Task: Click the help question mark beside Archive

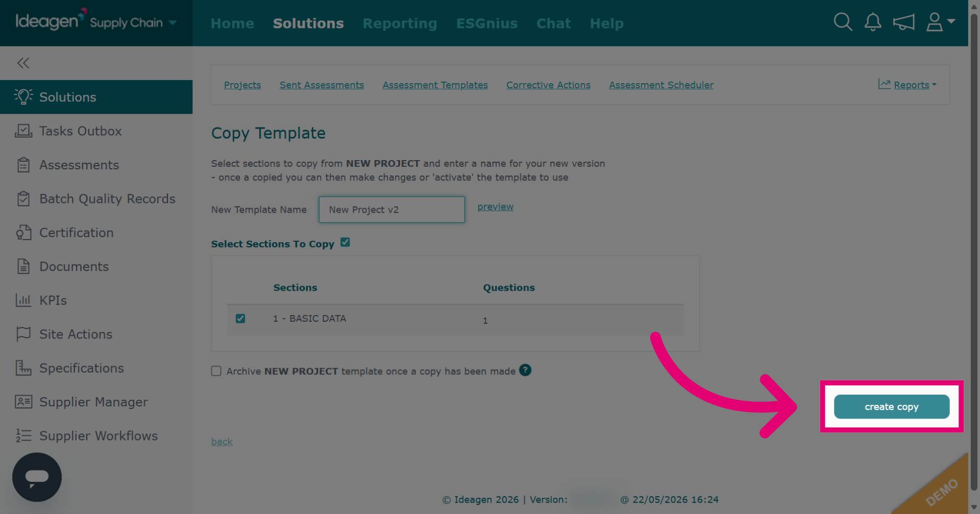Action: pyautogui.click(x=525, y=370)
